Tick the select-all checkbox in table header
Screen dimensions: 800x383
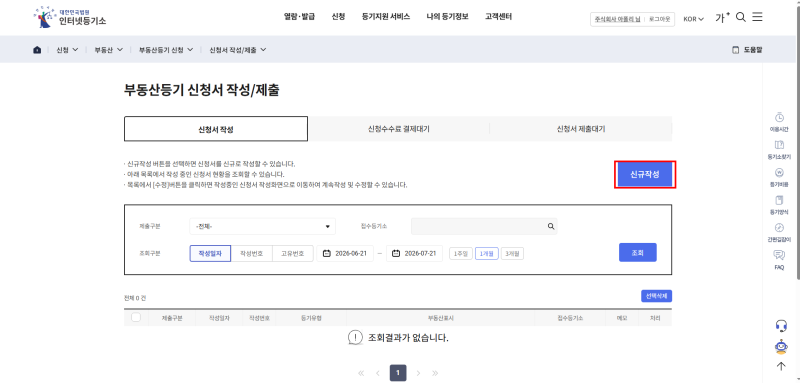136,317
